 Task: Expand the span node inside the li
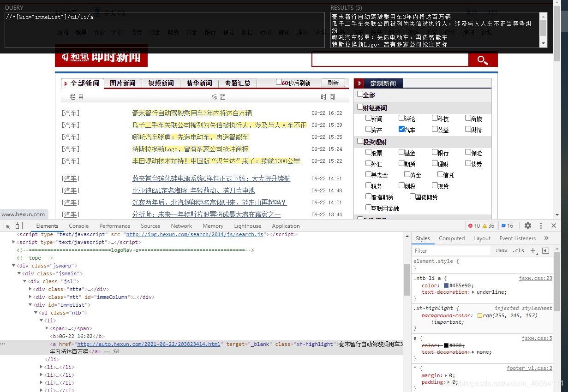pos(47,328)
